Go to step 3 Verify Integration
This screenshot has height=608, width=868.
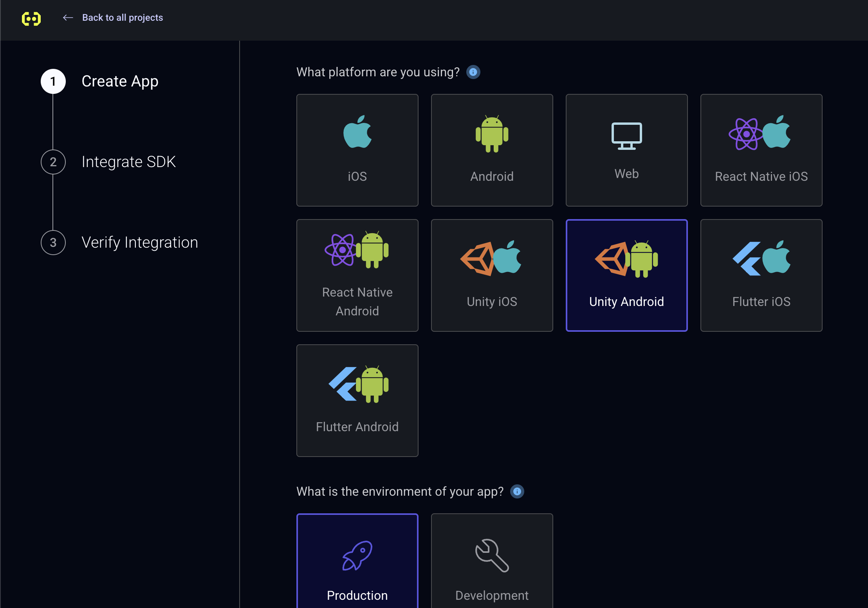tap(139, 243)
